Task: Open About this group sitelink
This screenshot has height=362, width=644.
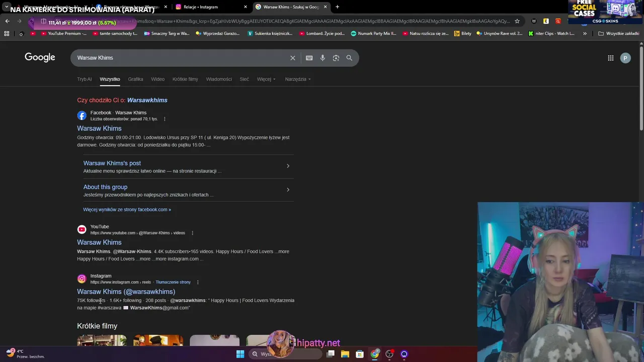Action: pos(105,187)
